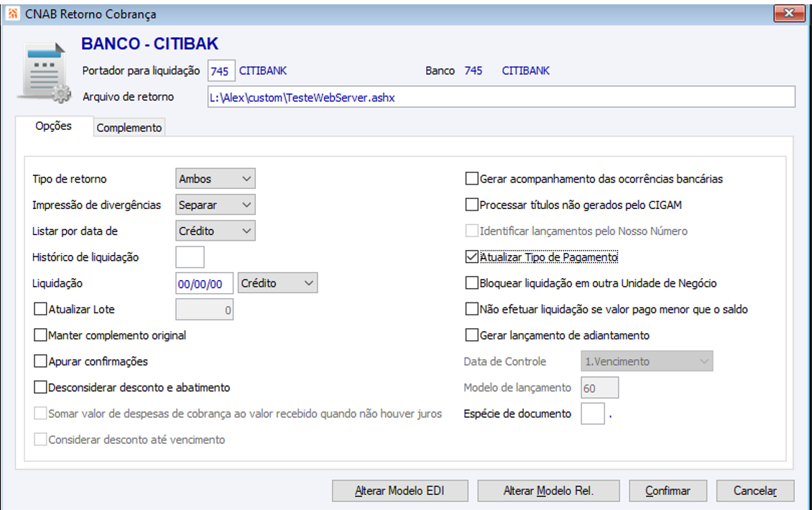The height and width of the screenshot is (510, 812).
Task: Click the CNAB window title bar app icon
Action: (12, 14)
